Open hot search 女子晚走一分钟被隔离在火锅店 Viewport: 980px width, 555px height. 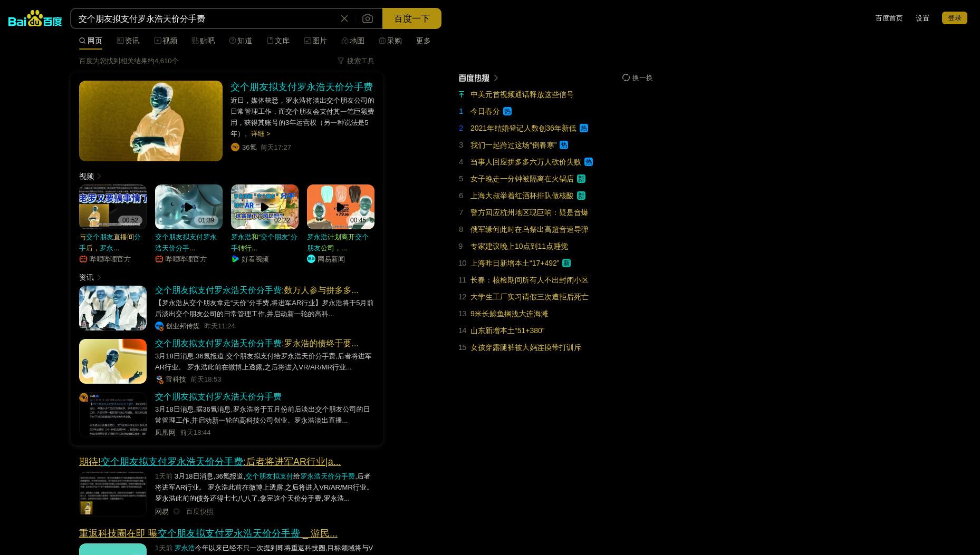pyautogui.click(x=522, y=179)
